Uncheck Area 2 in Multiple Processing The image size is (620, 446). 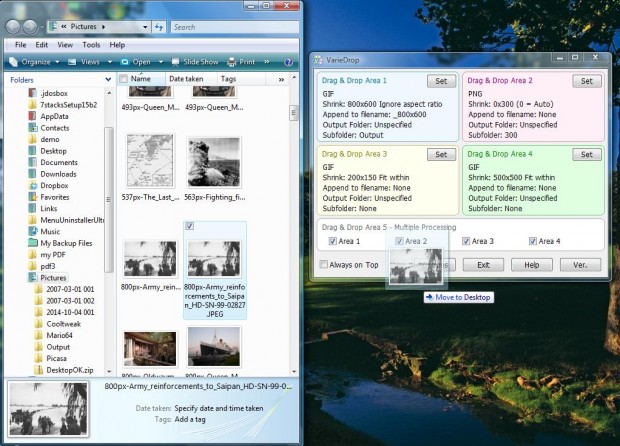tap(399, 241)
